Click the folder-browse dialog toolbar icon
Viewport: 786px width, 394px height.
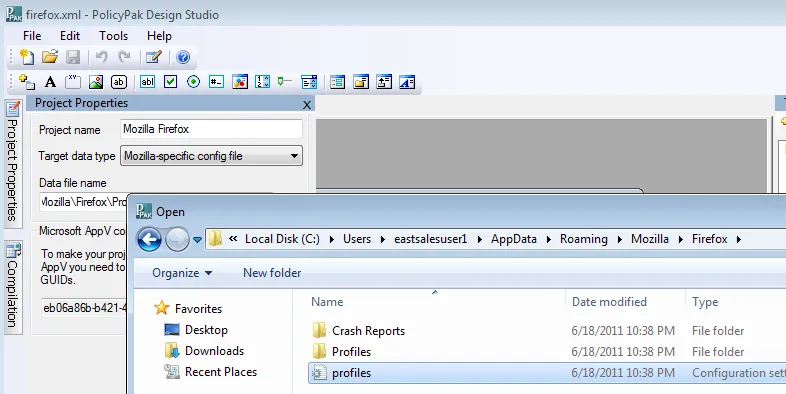click(x=361, y=82)
